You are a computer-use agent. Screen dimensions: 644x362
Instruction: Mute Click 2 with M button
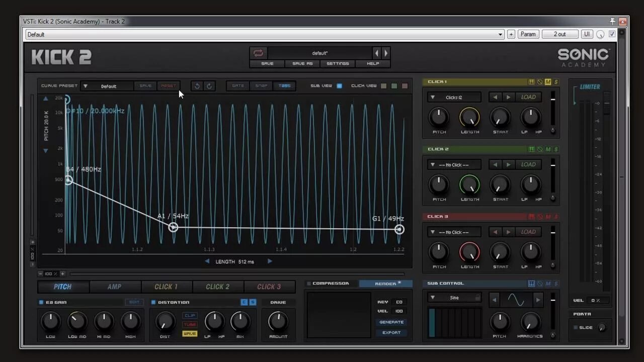tap(548, 149)
